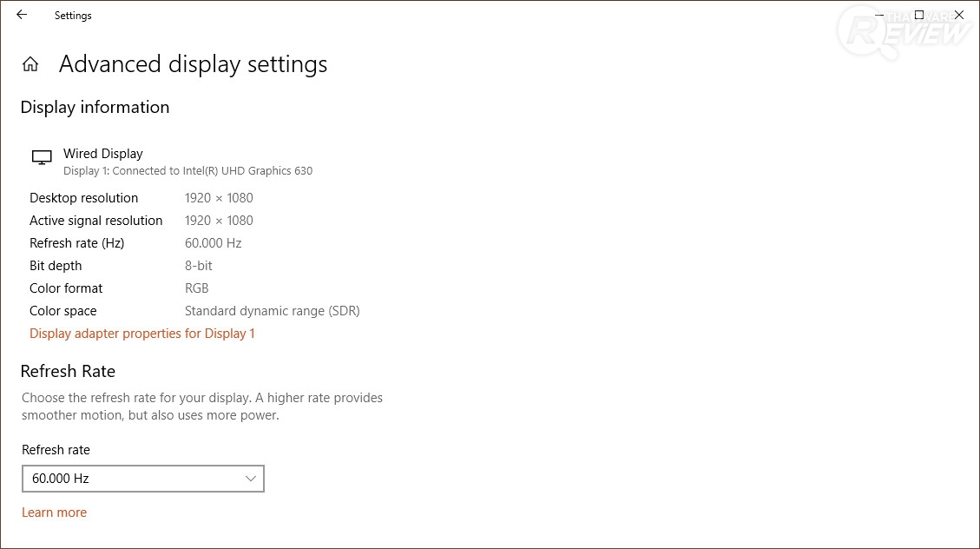Click the Active signal resolution label
Image resolution: width=980 pixels, height=549 pixels.
(96, 221)
